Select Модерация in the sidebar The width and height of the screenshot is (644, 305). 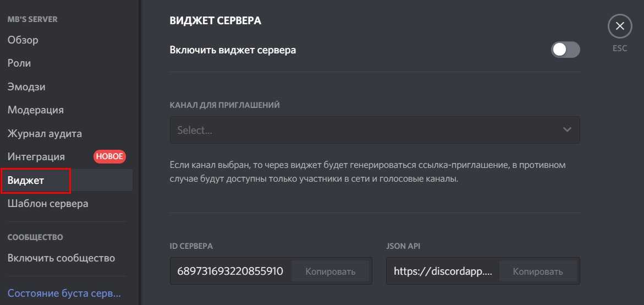(x=36, y=110)
